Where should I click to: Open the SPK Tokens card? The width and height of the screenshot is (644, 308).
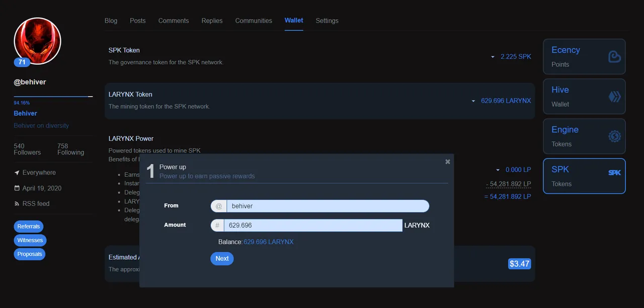point(584,176)
